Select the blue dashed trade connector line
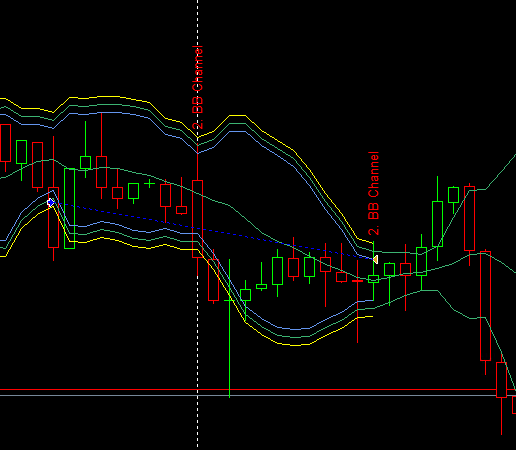The width and height of the screenshot is (516, 450). [x=213, y=231]
